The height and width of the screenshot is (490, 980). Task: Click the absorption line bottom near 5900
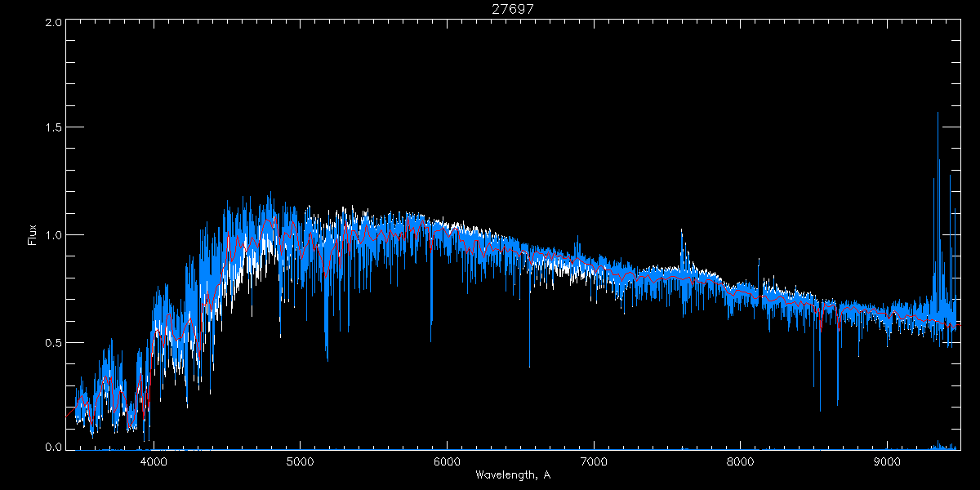click(431, 341)
